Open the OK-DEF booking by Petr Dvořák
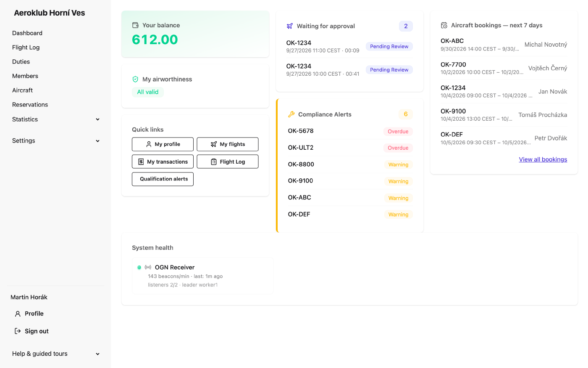Viewport: 588px width, 368px height. 504,138
